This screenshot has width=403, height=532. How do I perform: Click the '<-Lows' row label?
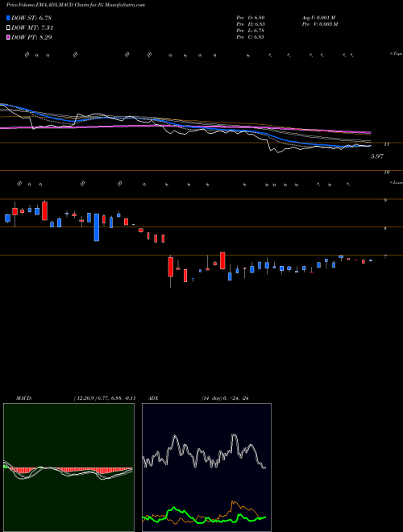(x=396, y=182)
